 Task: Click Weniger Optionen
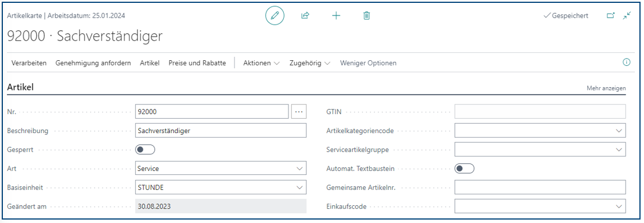[368, 63]
